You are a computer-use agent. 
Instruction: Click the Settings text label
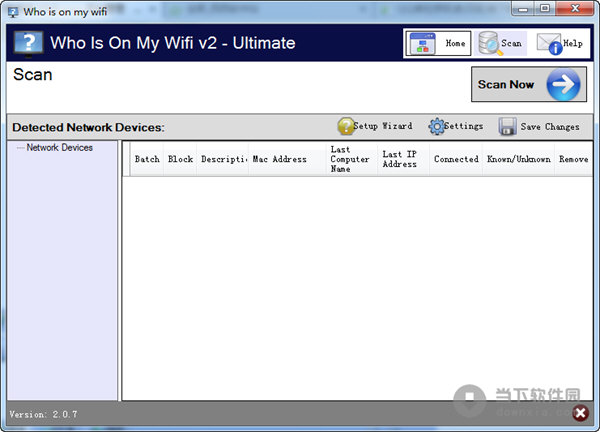[463, 126]
